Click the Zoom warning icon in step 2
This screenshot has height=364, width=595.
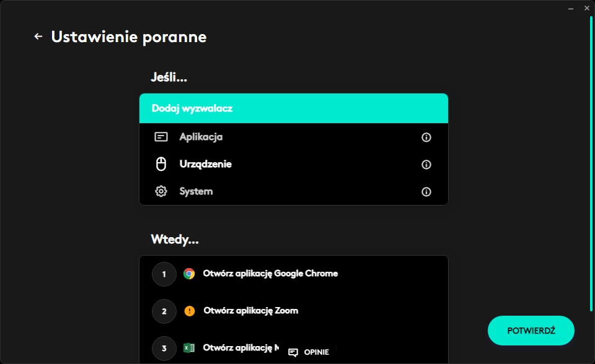click(x=189, y=311)
